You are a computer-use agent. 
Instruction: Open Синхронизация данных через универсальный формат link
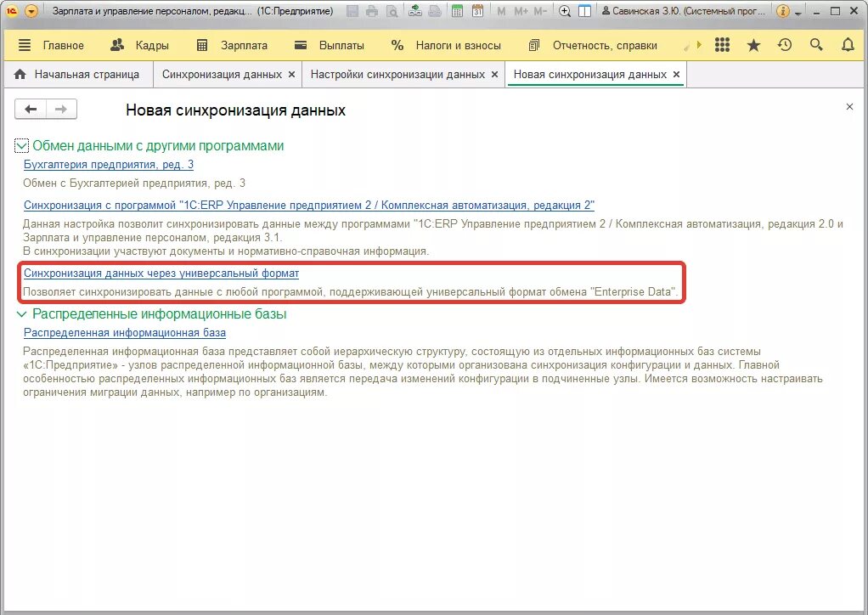click(x=161, y=273)
